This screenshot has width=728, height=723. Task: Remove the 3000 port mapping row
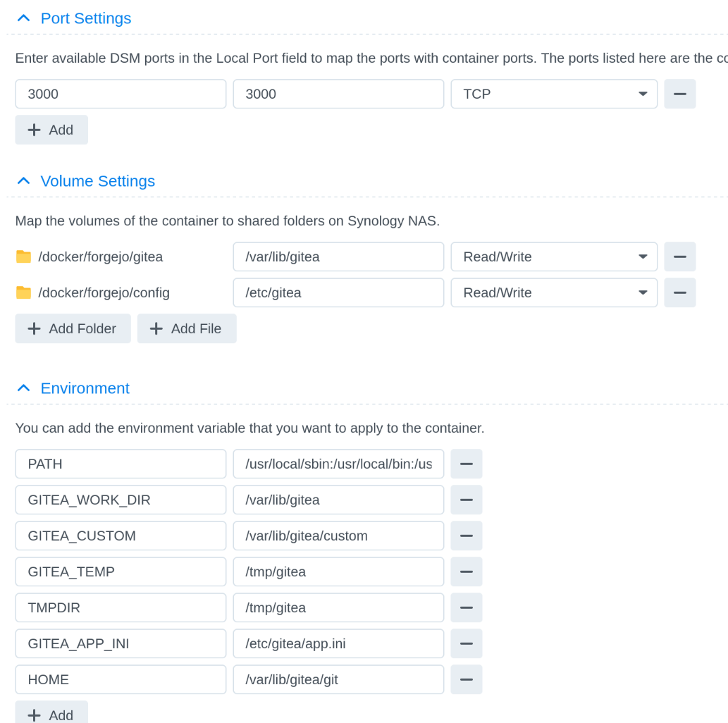679,94
